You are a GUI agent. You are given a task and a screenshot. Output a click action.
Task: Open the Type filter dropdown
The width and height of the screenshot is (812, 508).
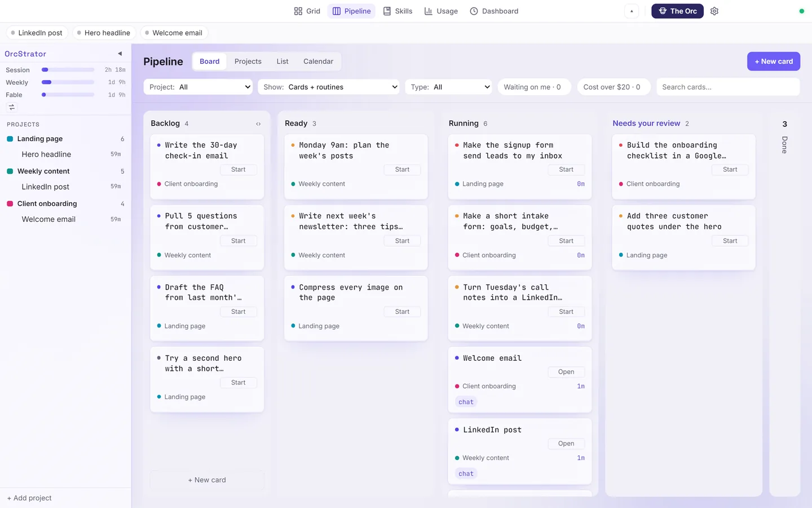pos(448,87)
